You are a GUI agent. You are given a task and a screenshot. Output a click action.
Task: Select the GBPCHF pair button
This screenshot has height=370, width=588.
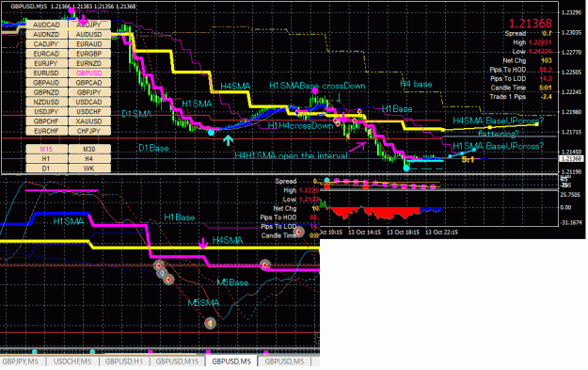point(46,121)
